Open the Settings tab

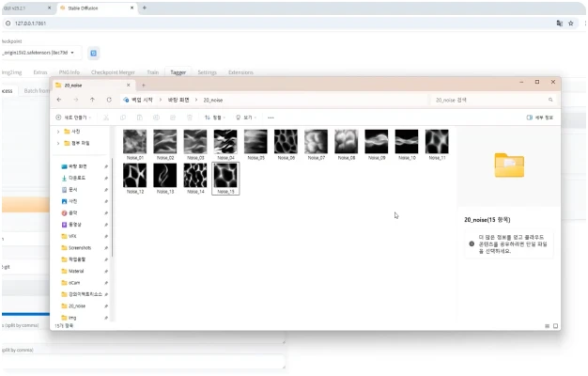(207, 72)
